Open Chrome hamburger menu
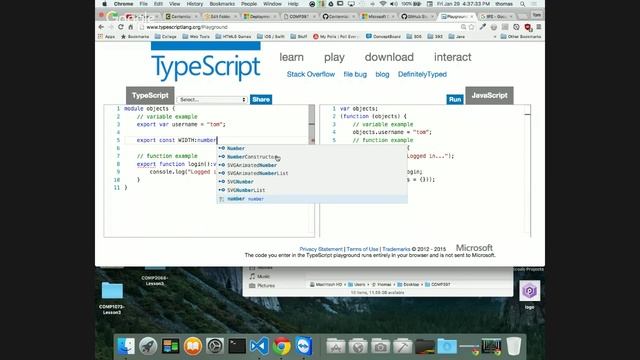Image resolution: width=640 pixels, height=360 pixels. 539,27
